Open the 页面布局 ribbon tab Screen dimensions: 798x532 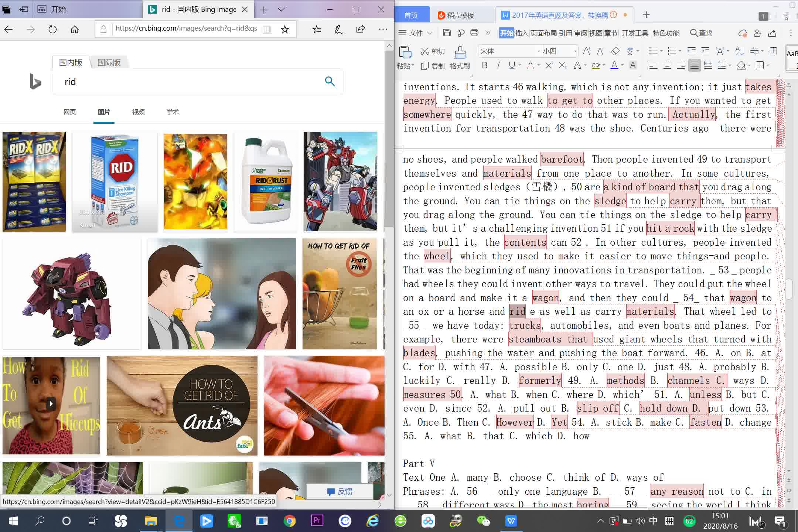pyautogui.click(x=543, y=33)
